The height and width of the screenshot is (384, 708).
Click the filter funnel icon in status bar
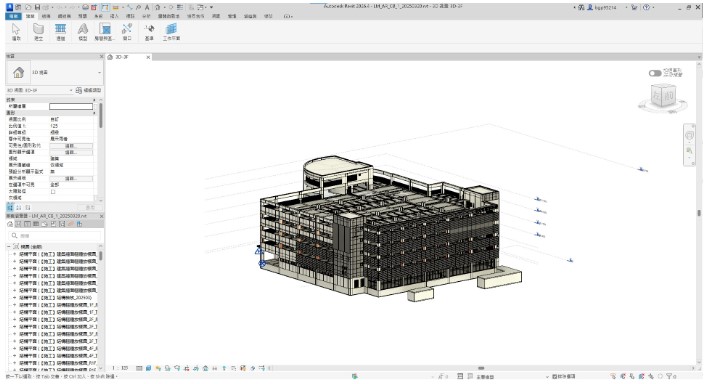pyautogui.click(x=670, y=376)
